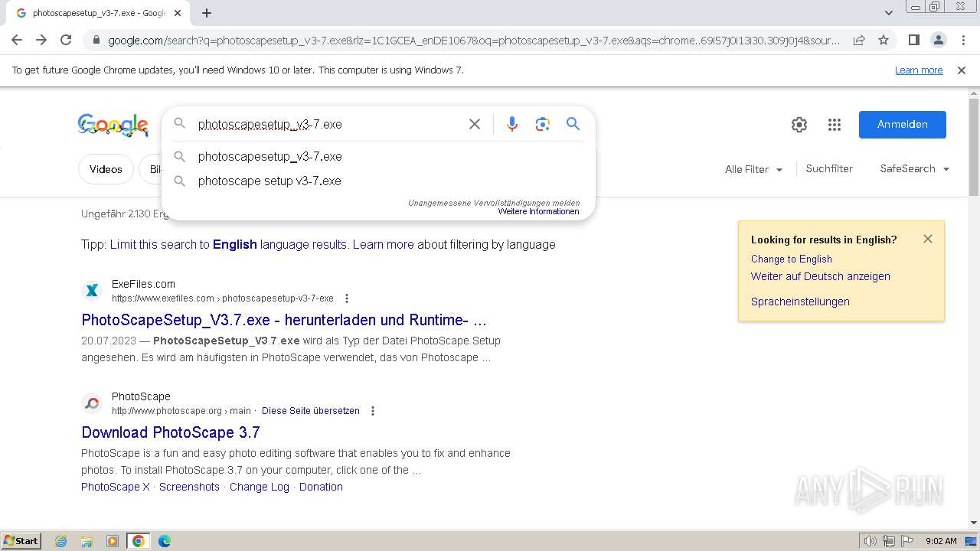
Task: Open more options for PhotoScape result
Action: [x=373, y=411]
